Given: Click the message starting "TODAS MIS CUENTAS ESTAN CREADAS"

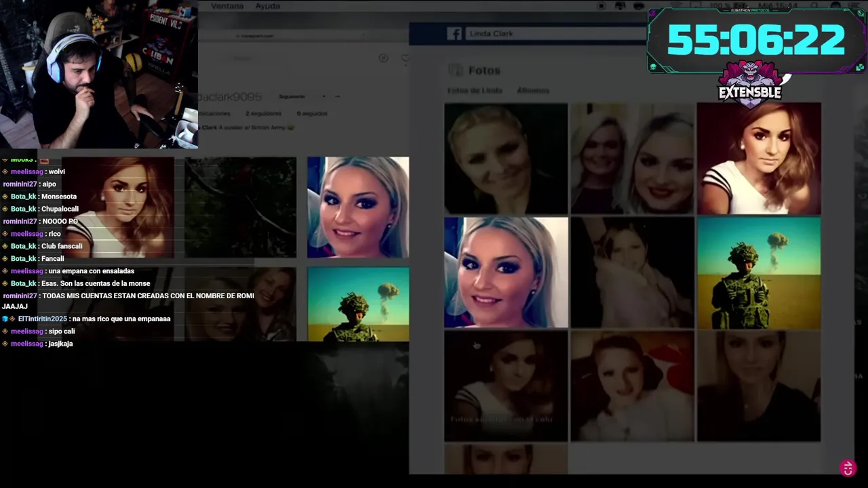Looking at the screenshot, I should point(129,301).
